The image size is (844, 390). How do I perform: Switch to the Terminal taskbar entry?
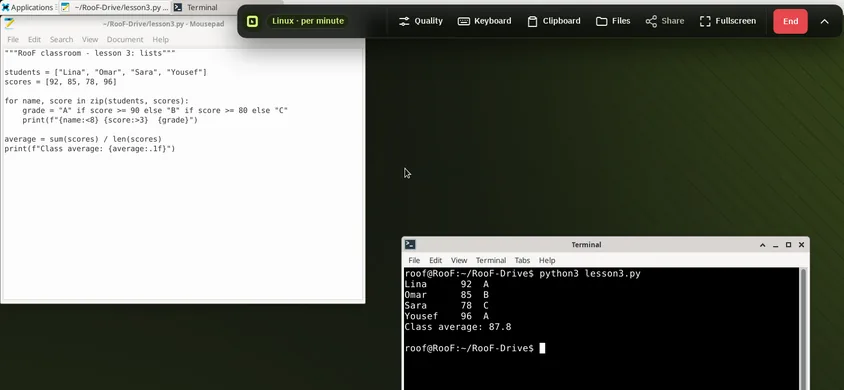point(203,8)
